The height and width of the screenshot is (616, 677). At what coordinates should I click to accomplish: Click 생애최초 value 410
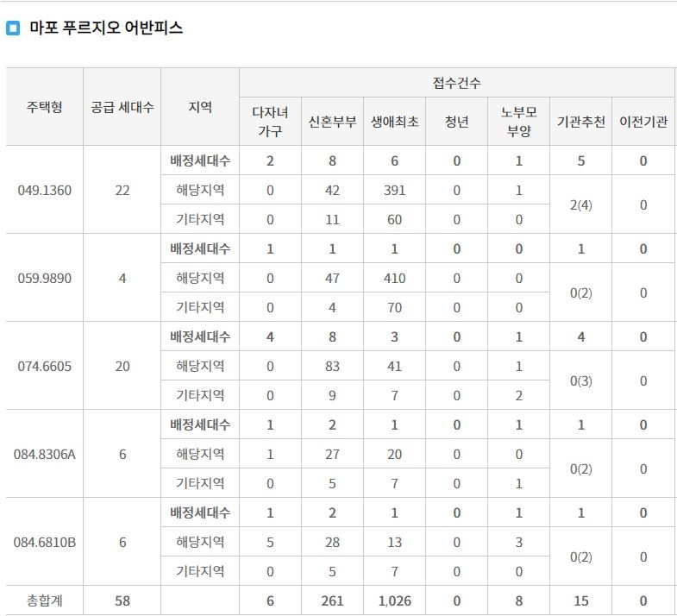tap(395, 278)
